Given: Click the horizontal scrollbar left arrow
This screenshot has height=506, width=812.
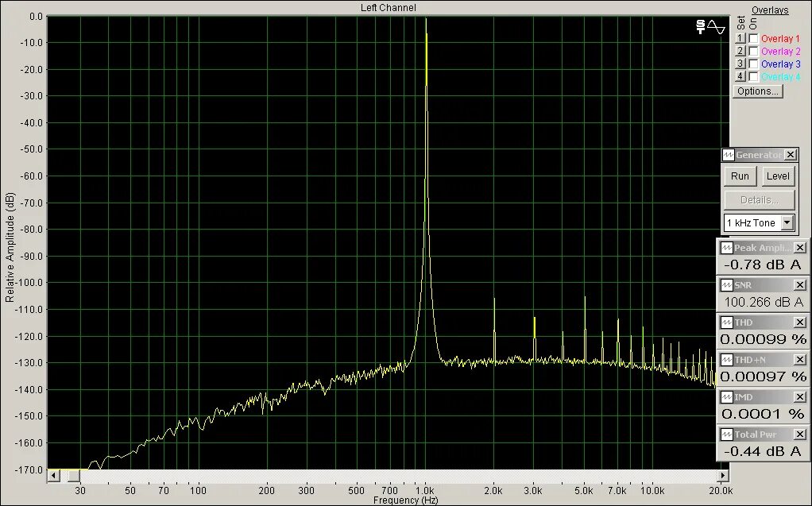Looking at the screenshot, I should (53, 476).
